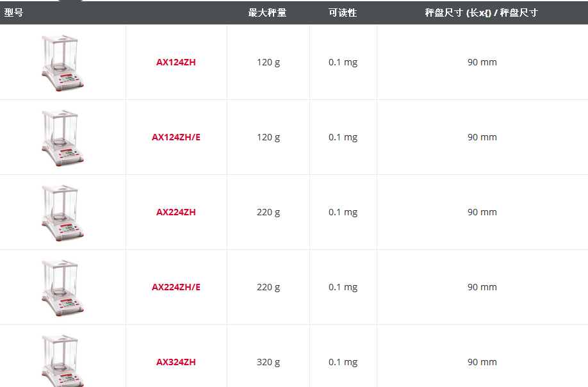Follow the AX224ZH/E model link
588x387 pixels.
click(176, 287)
